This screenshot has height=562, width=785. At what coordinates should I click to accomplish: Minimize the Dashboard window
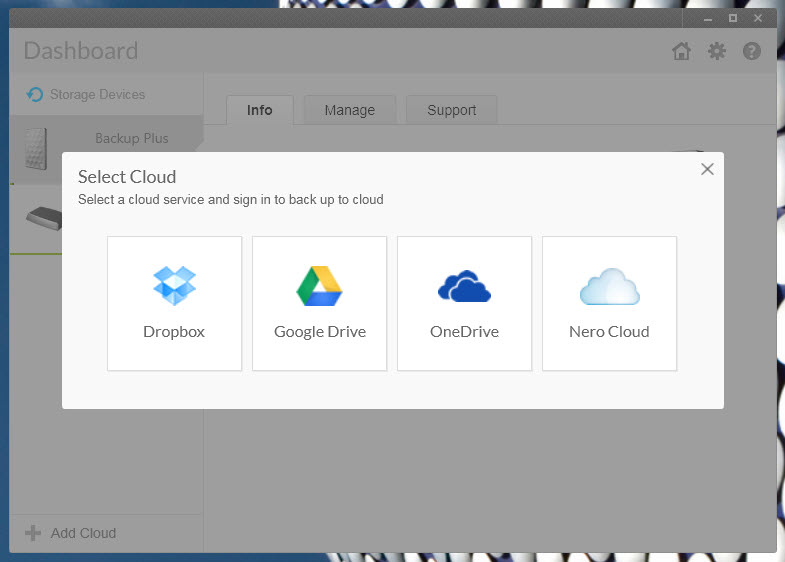coord(707,19)
